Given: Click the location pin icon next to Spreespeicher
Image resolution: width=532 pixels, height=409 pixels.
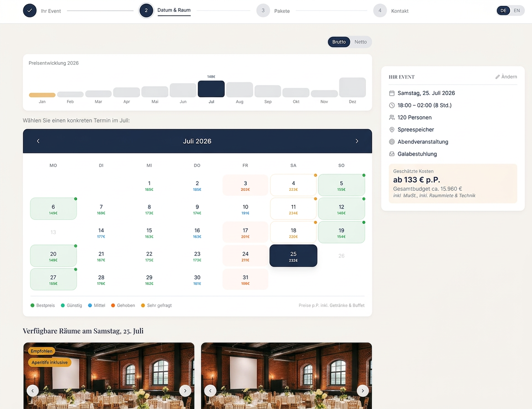Looking at the screenshot, I should point(391,130).
